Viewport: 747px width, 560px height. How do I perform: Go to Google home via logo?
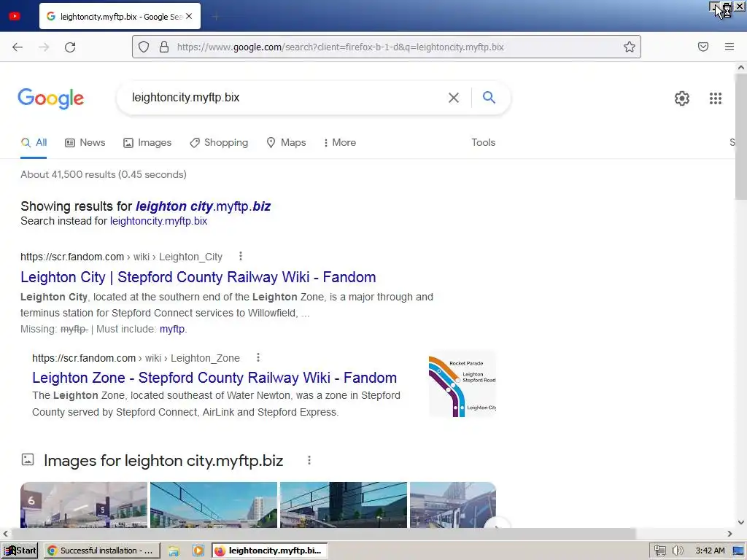(x=51, y=98)
